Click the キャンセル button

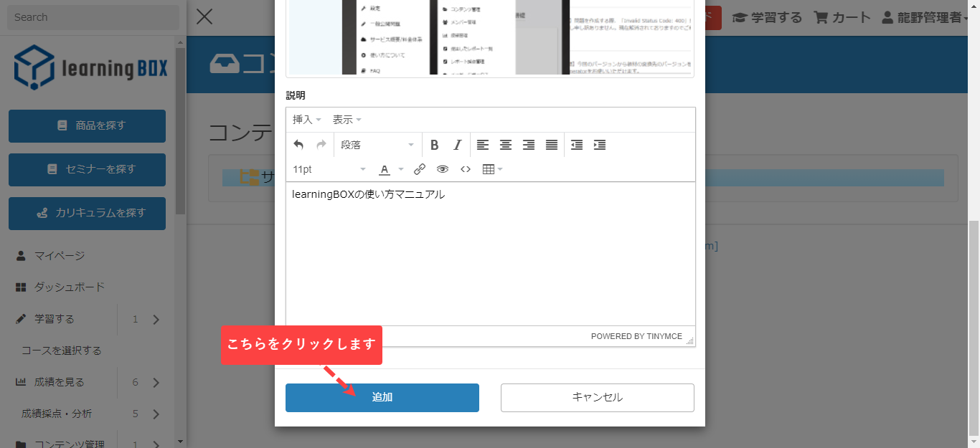[x=597, y=398]
